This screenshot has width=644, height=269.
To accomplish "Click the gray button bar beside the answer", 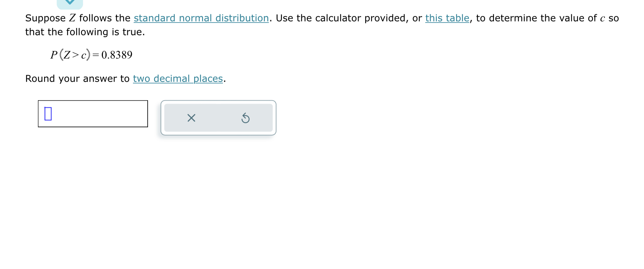I will [x=219, y=118].
